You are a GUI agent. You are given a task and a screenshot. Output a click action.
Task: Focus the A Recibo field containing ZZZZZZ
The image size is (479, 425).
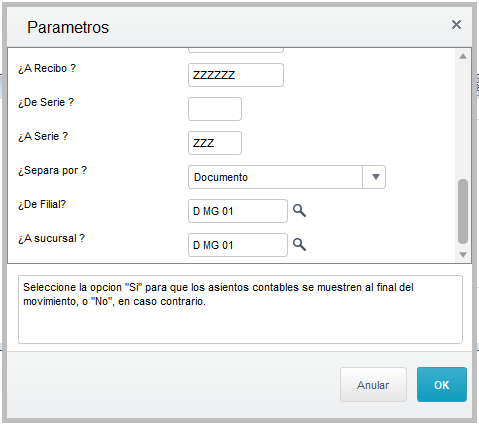pos(236,75)
